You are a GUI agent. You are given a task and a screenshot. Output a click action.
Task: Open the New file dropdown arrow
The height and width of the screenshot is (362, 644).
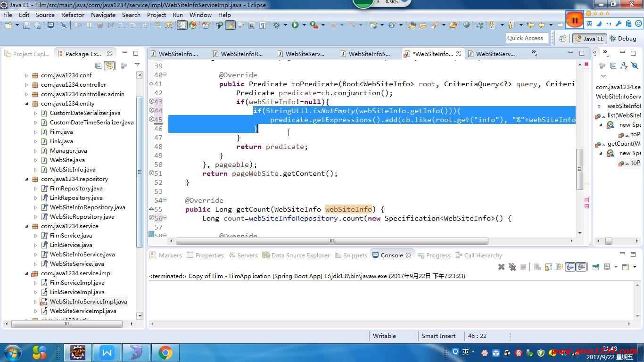click(x=17, y=25)
